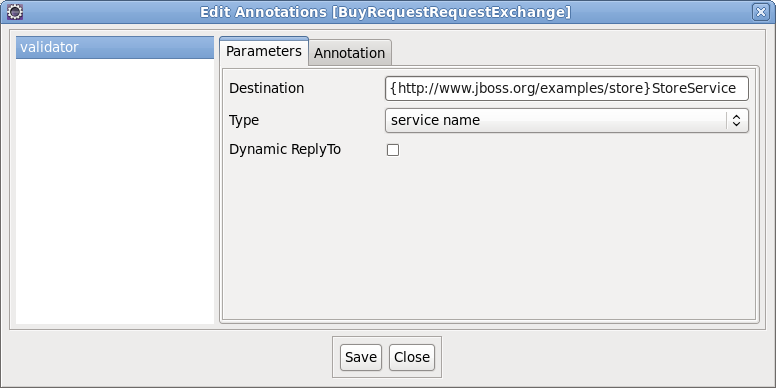Image resolution: width=776 pixels, height=388 pixels.
Task: Switch to the Annotation tab
Action: point(349,53)
